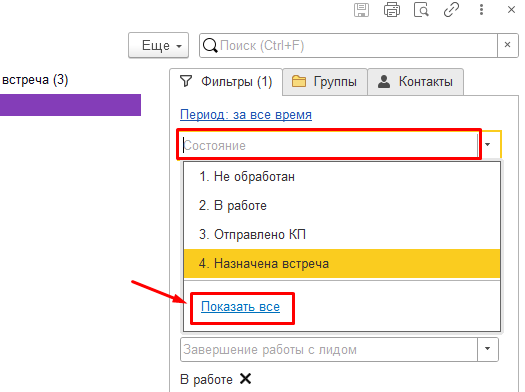Click the Показать все link
Image resolution: width=525 pixels, height=392 pixels.
[x=240, y=307]
